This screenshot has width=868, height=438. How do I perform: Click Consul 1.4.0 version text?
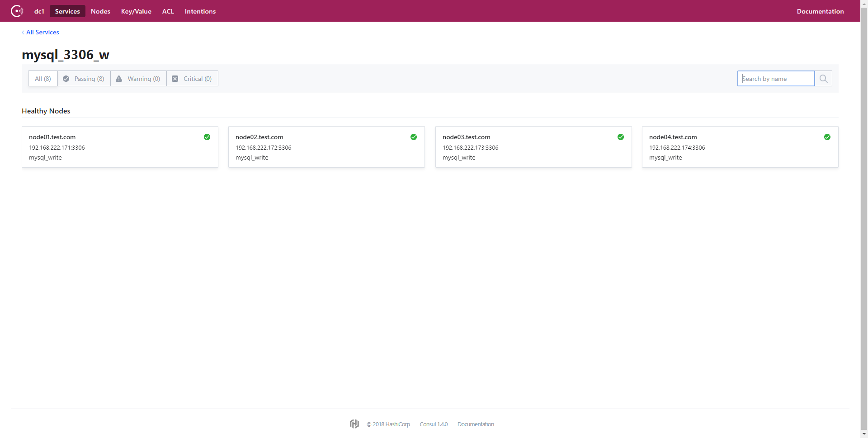(434, 424)
